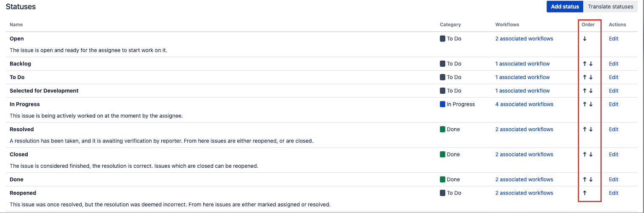Viewport: 644px width, 213px height.
Task: Edit the Open status
Action: click(x=613, y=39)
